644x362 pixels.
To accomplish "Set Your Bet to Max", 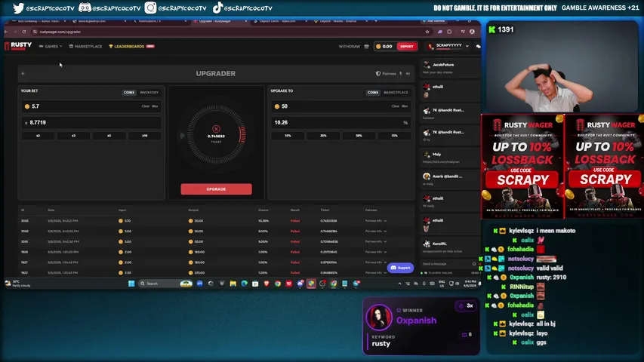I will click(x=155, y=106).
